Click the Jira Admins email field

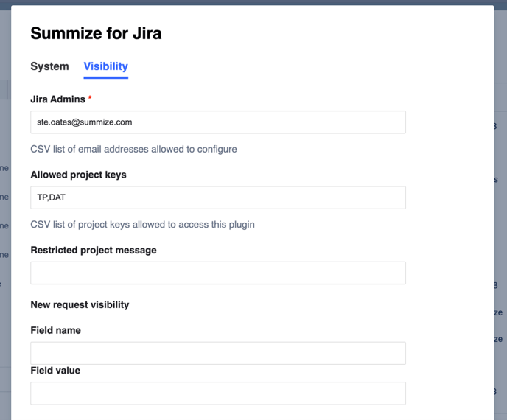[218, 122]
